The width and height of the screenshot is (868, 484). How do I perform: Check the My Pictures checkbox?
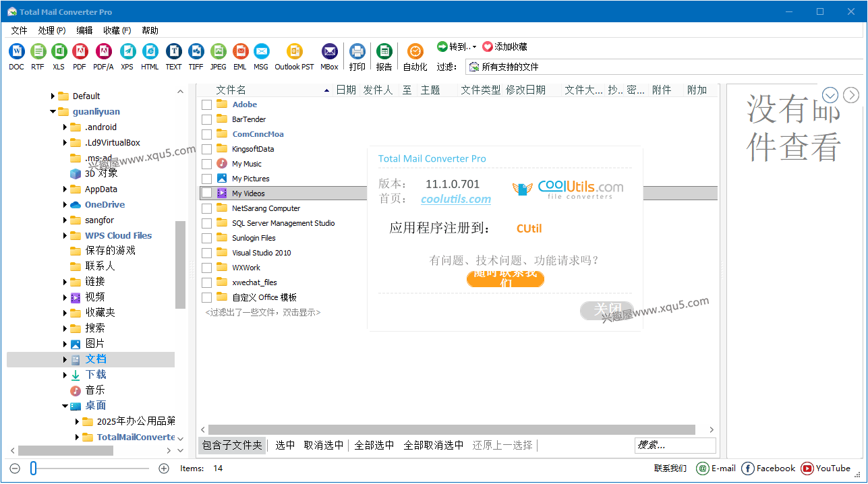tap(206, 179)
